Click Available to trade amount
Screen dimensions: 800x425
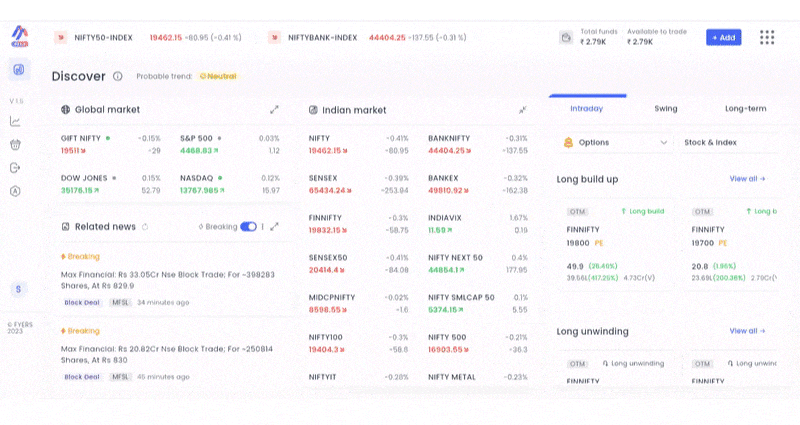(640, 42)
